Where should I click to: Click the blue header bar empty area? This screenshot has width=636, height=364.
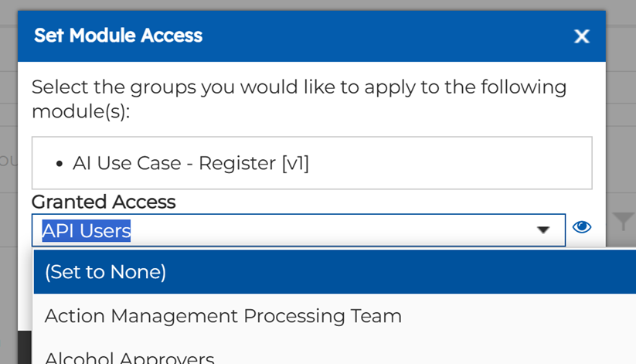tap(386, 36)
